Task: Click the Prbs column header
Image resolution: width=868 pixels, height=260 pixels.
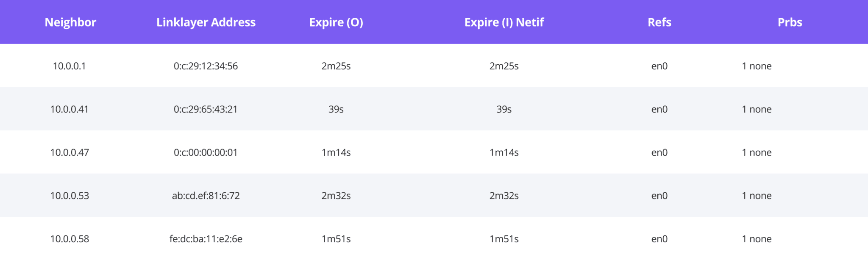Action: [x=790, y=22]
